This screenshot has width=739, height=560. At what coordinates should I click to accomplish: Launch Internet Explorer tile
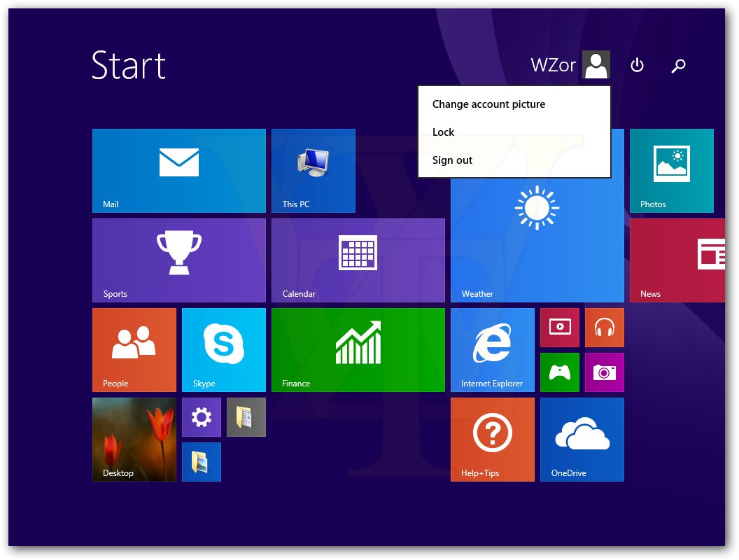click(x=493, y=350)
